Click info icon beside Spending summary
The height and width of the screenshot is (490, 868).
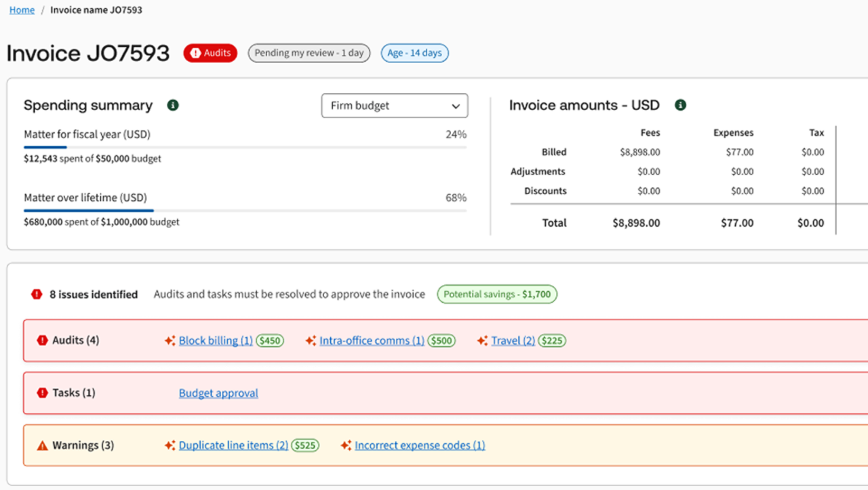pos(173,105)
